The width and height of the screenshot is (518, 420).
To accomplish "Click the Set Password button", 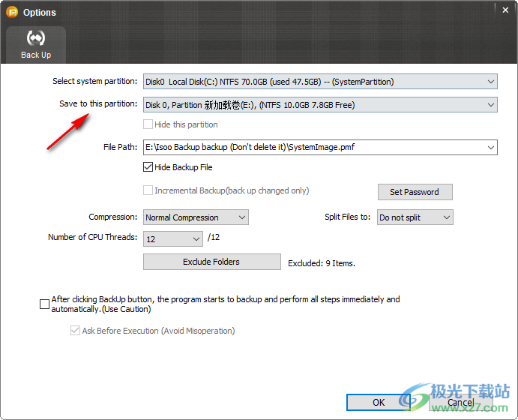I will 415,192.
